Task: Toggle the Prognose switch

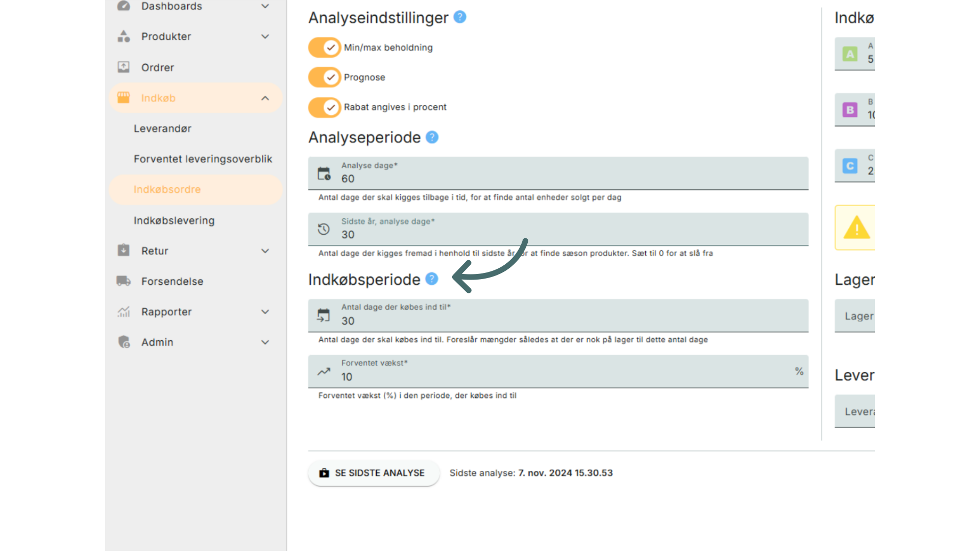Action: pyautogui.click(x=325, y=77)
